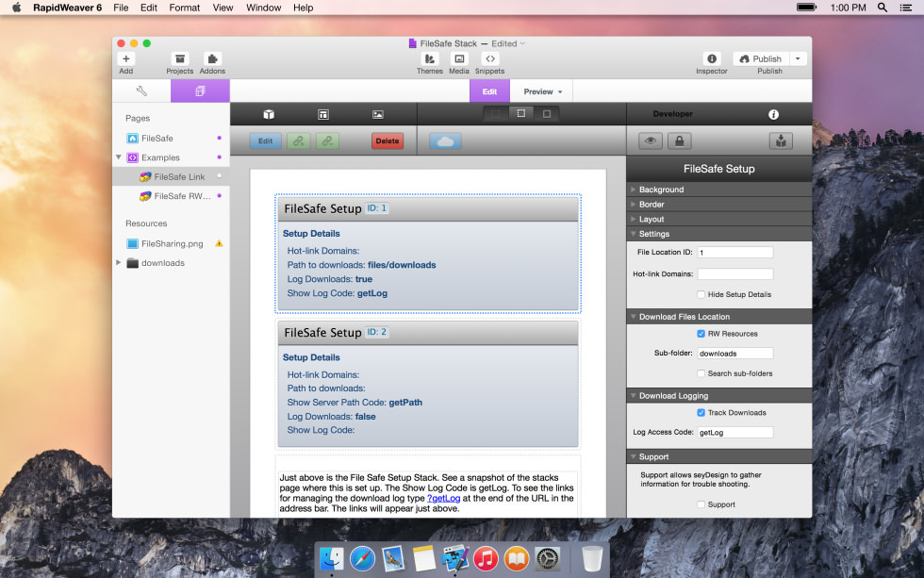Select FileSharing.png resource
The image size is (924, 578).
tap(171, 244)
